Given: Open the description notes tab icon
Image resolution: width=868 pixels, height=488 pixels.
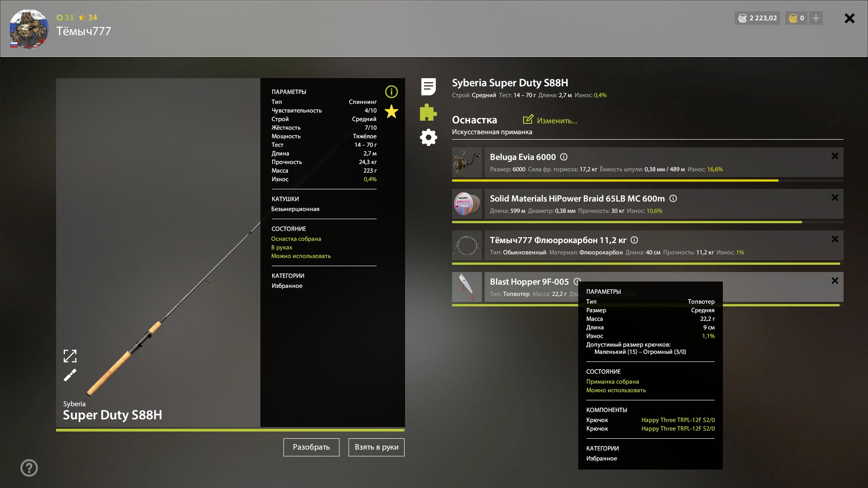Looking at the screenshot, I should (429, 87).
